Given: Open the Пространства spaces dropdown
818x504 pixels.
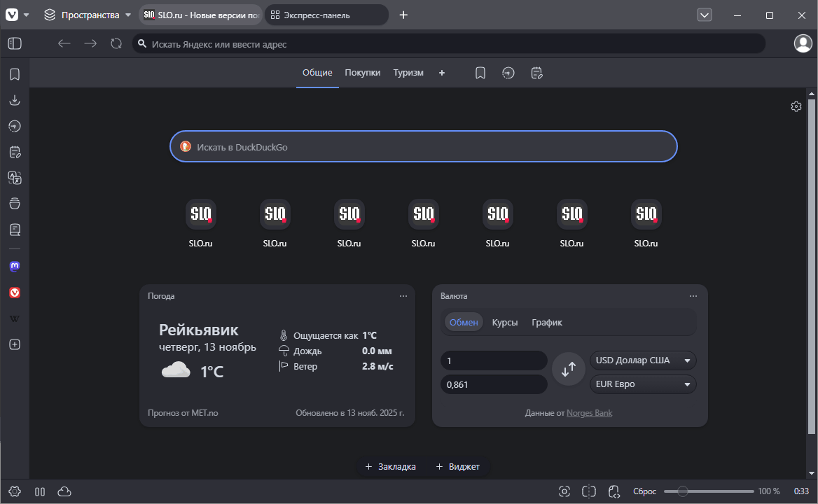Looking at the screenshot, I should point(84,14).
